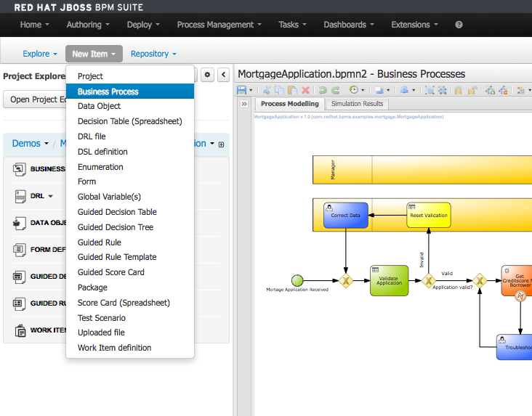This screenshot has width=532, height=416.
Task: Open the Deploy menu
Action: click(x=143, y=25)
